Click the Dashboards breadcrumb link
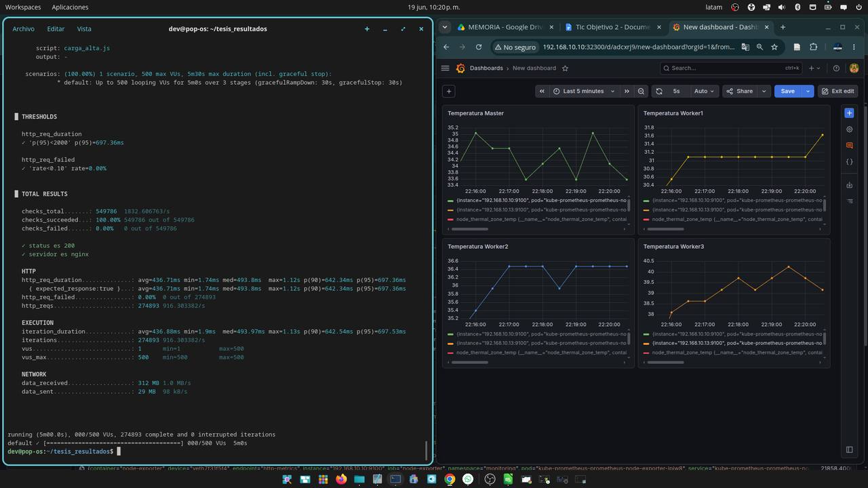The height and width of the screenshot is (488, 868). click(x=486, y=68)
